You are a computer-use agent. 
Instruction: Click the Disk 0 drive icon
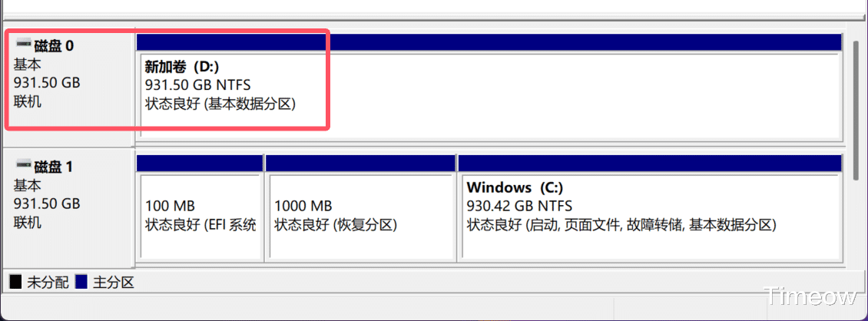[23, 45]
